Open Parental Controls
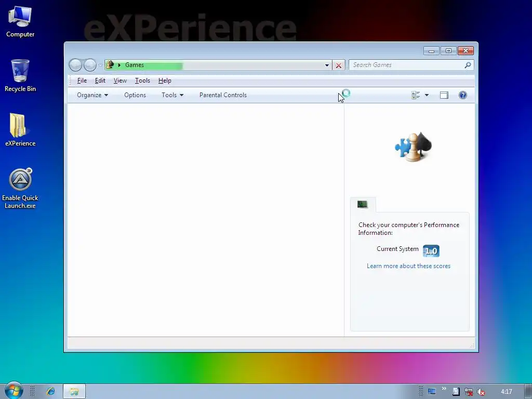Viewport: 532px width, 399px height. [x=223, y=95]
